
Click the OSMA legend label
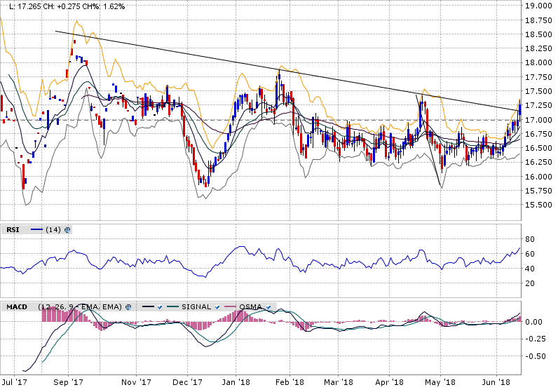tap(251, 307)
